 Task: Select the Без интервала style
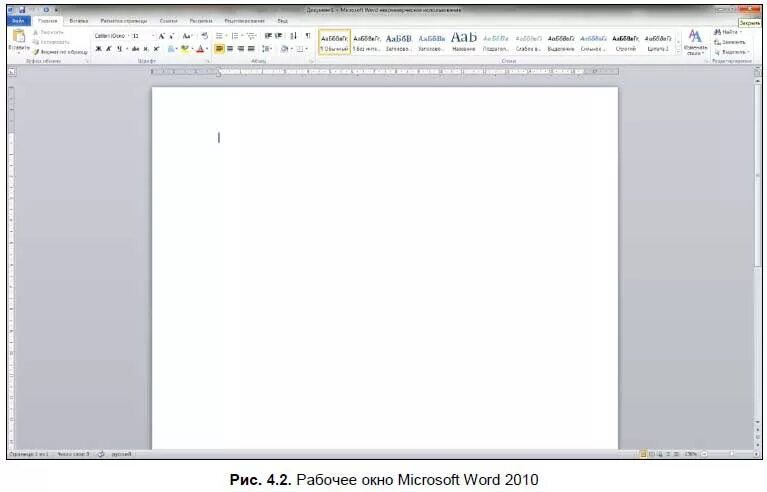367,42
